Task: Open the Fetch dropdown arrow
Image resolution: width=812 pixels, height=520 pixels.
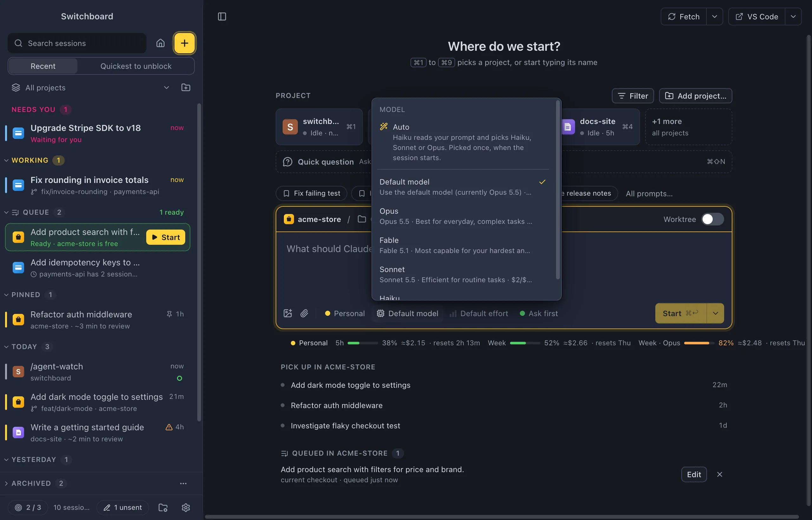Action: (714, 16)
